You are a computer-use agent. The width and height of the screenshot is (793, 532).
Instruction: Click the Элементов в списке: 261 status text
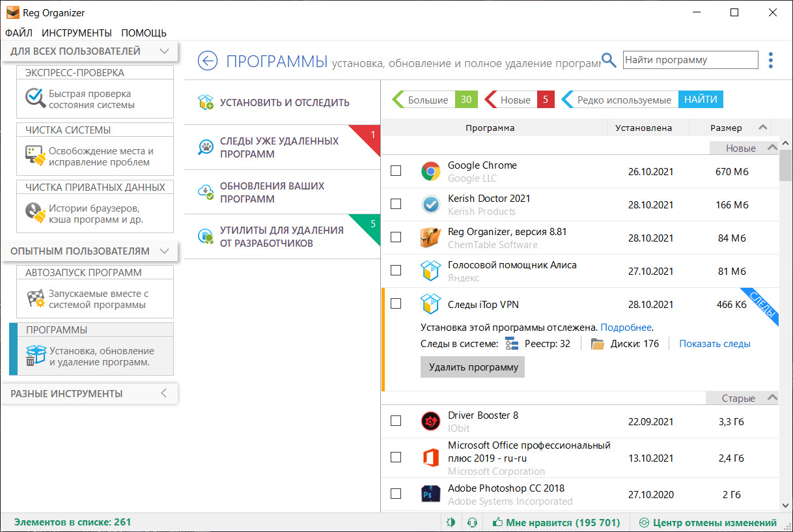pyautogui.click(x=72, y=522)
